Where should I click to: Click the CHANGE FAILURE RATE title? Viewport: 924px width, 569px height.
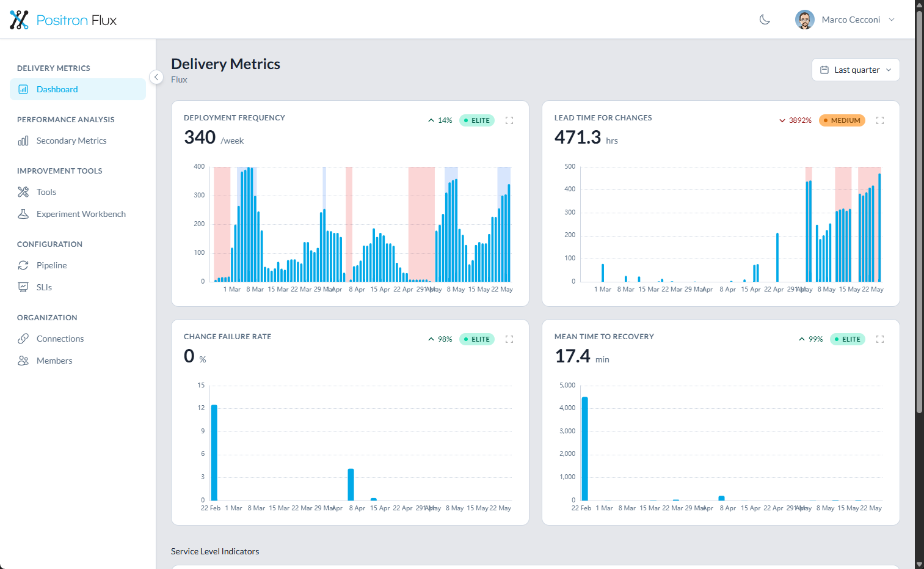(x=228, y=337)
